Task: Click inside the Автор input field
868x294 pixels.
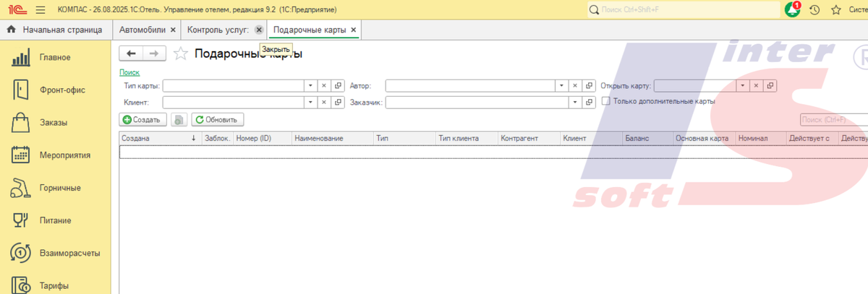Action: coord(470,85)
